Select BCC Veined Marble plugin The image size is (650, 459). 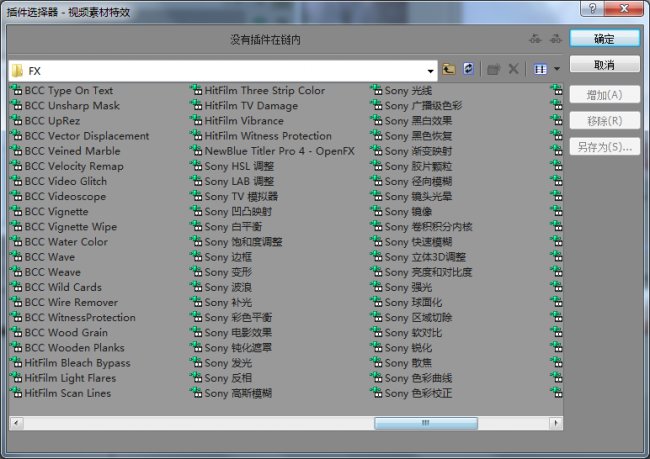click(x=65, y=151)
